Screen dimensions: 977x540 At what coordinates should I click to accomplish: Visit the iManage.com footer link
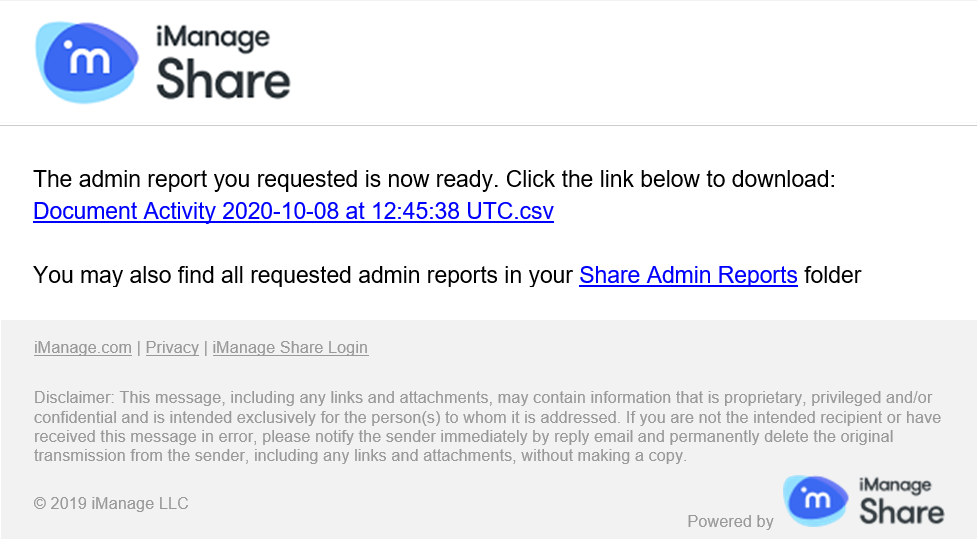click(x=83, y=348)
